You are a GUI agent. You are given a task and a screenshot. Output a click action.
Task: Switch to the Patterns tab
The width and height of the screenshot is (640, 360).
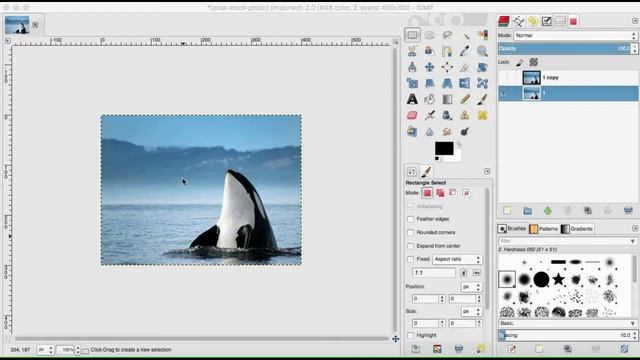coord(544,229)
